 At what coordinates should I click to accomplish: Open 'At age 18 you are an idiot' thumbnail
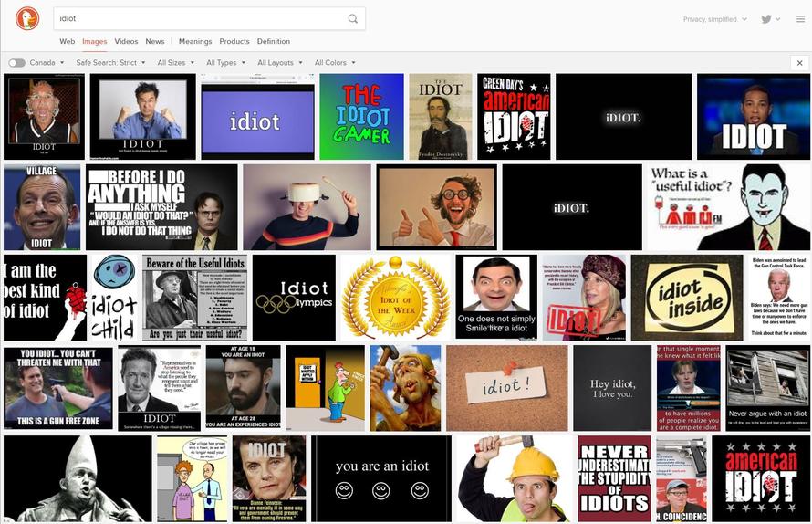[243, 388]
